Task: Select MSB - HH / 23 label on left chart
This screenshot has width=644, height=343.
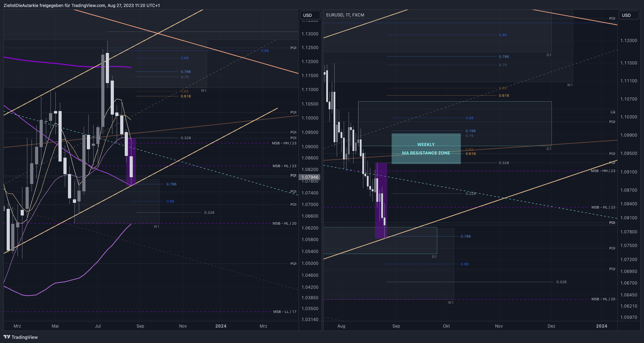Action: pyautogui.click(x=284, y=143)
